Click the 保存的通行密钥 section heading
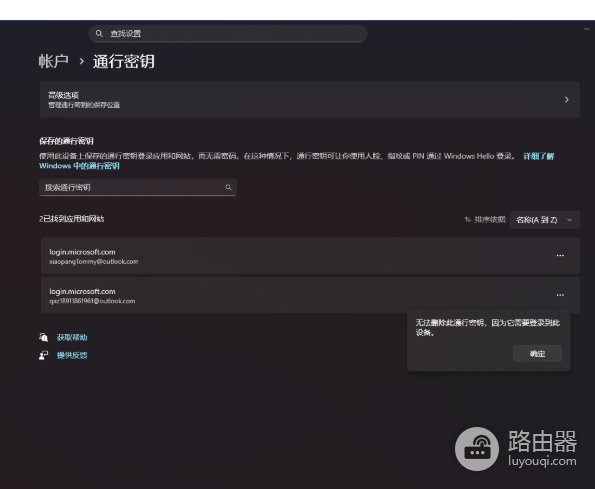 (x=66, y=141)
